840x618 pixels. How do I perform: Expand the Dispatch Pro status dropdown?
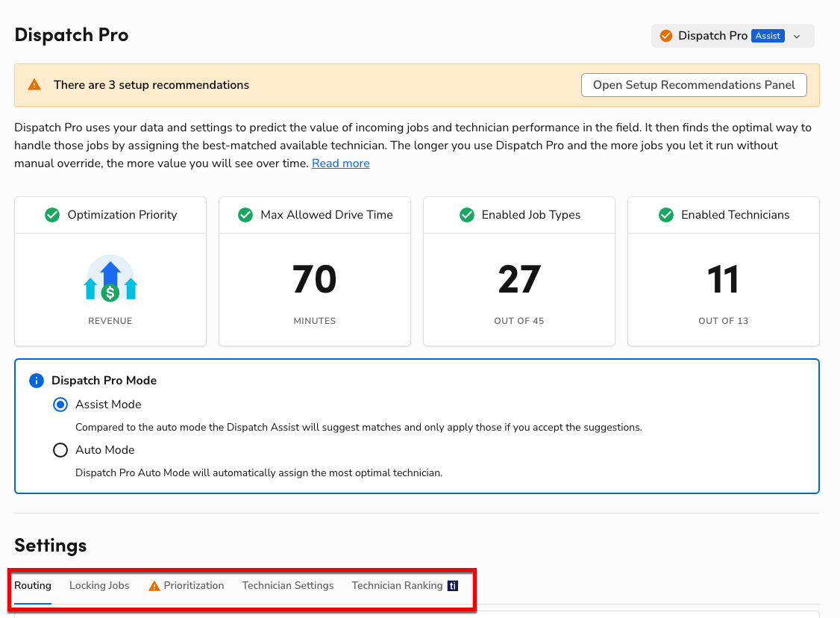(797, 35)
